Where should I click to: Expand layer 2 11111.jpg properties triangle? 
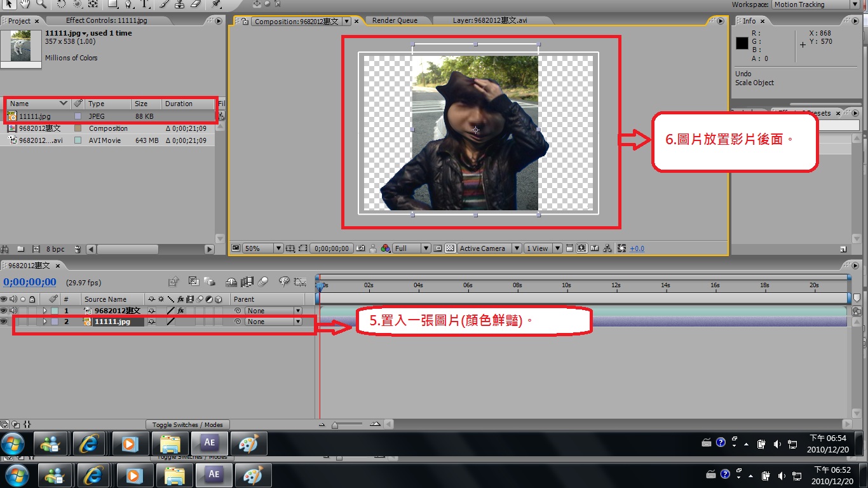[x=45, y=322]
